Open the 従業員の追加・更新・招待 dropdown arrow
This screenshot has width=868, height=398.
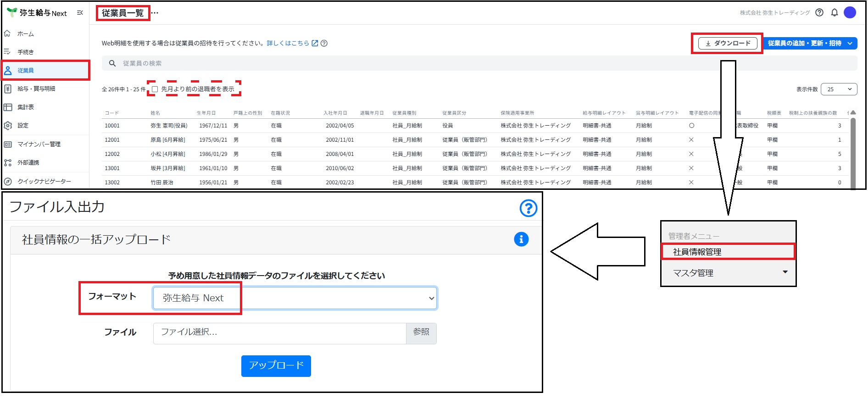850,43
